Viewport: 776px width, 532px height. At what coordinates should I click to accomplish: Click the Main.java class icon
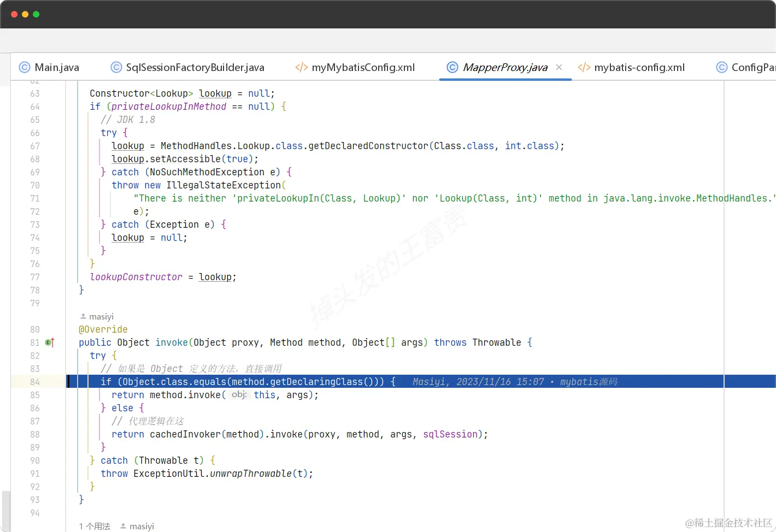pos(25,67)
